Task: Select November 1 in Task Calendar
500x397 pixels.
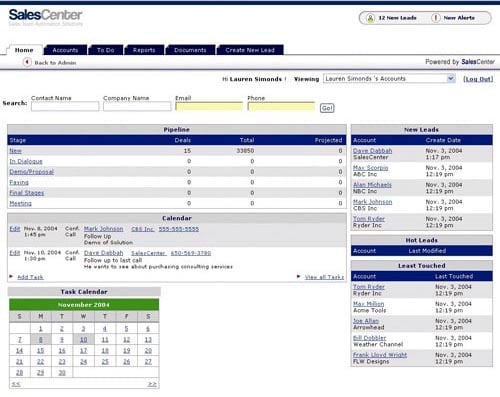Action: tap(41, 329)
